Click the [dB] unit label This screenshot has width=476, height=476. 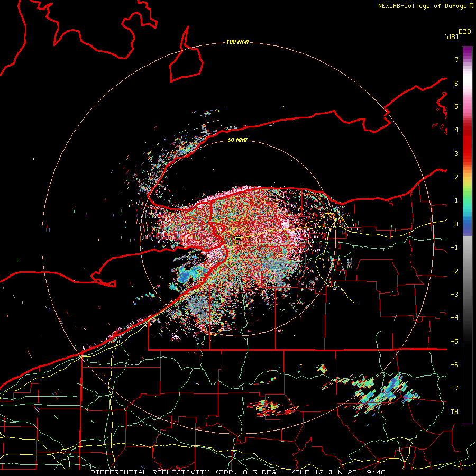(451, 36)
